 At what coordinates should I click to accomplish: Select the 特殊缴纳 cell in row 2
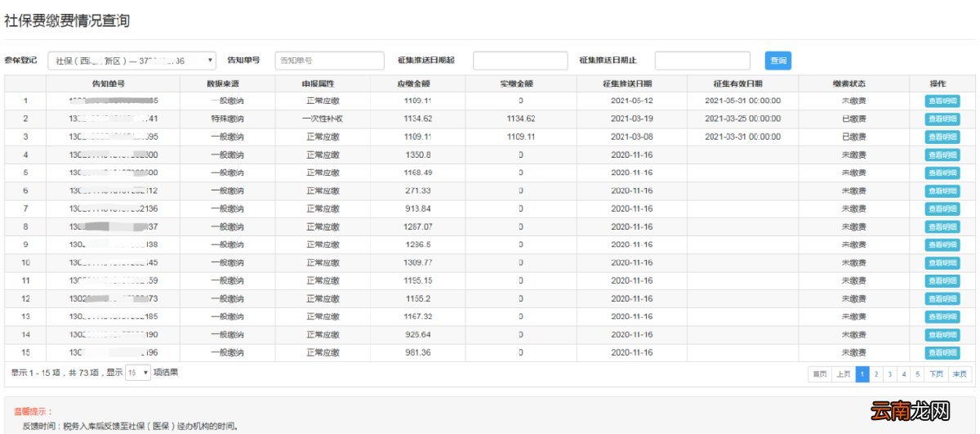point(226,119)
